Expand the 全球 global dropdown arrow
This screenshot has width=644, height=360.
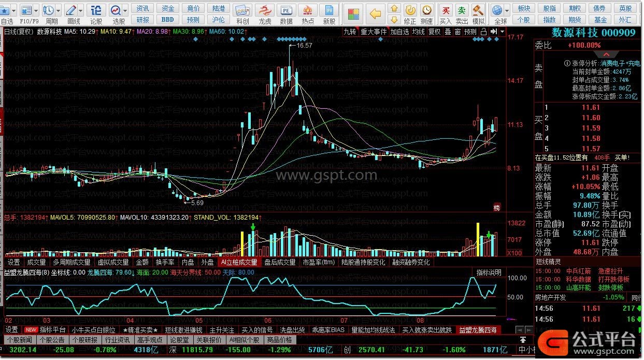pyautogui.click(x=506, y=10)
